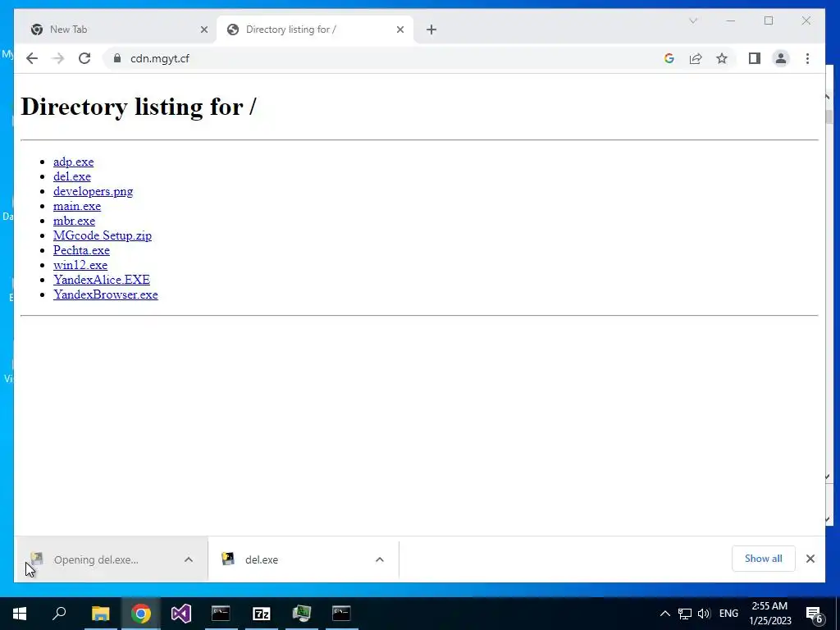The height and width of the screenshot is (630, 840).
Task: Open taskbar search magnifier
Action: [59, 614]
